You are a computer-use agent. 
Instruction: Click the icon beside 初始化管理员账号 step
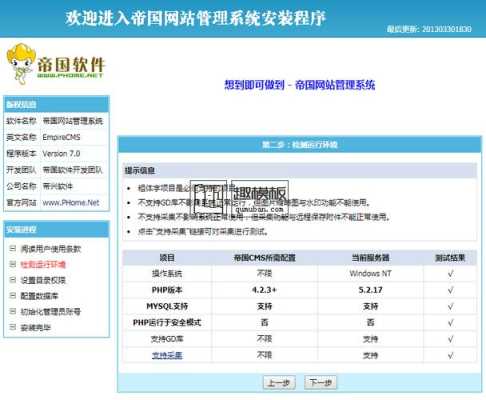coord(13,311)
